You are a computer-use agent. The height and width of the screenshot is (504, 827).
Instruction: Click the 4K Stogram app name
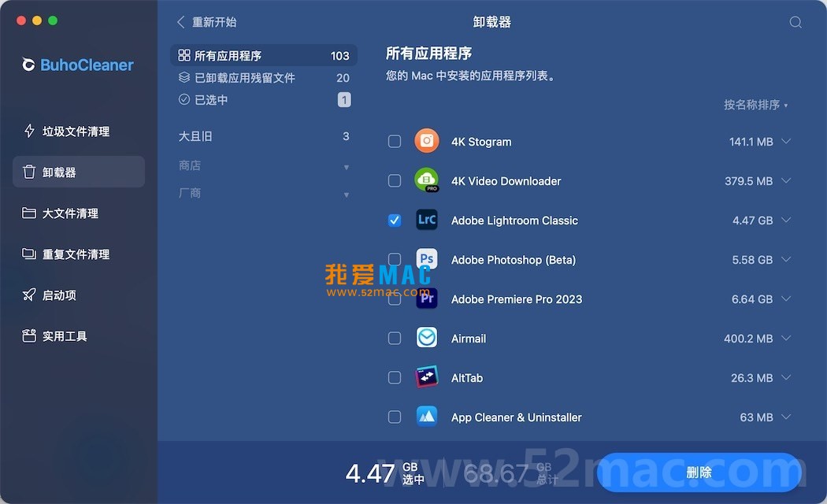coord(481,142)
